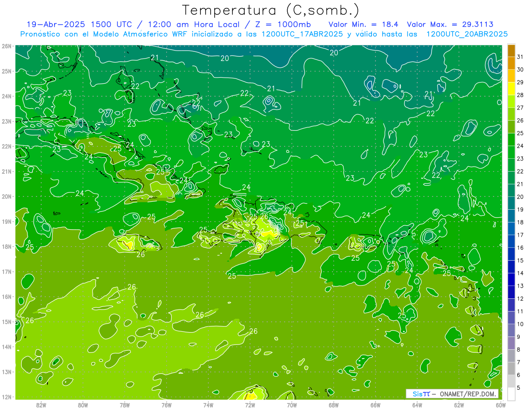The width and height of the screenshot is (532, 411).
Task: Click the "12N" latitude axis label
Action: (x=6, y=397)
